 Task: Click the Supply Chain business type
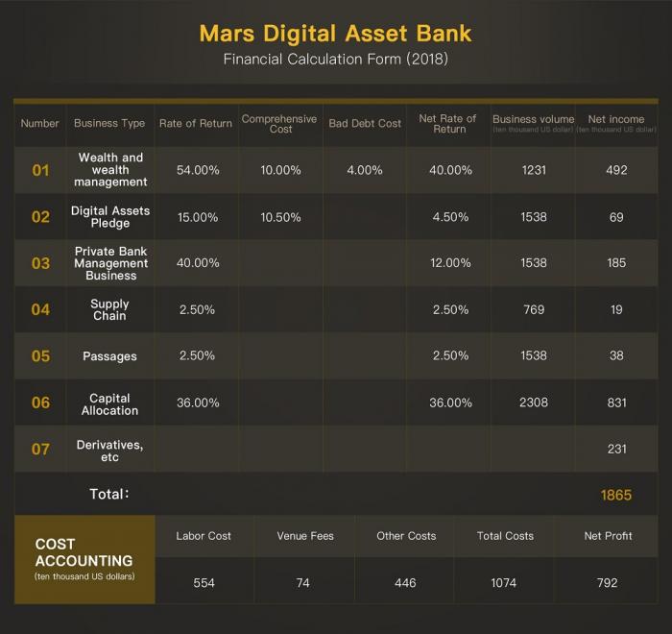click(109, 310)
